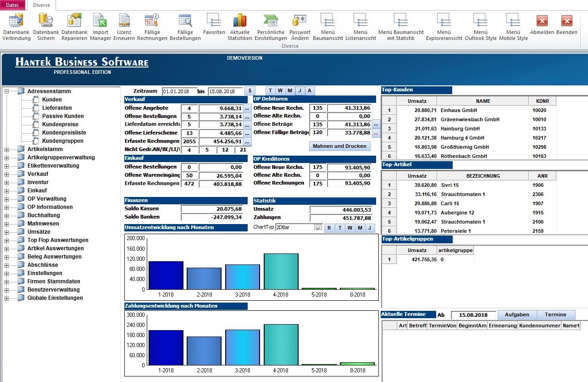Launch Datenbank Reparieren from the ribbon
This screenshot has height=382, width=588.
coord(74,27)
